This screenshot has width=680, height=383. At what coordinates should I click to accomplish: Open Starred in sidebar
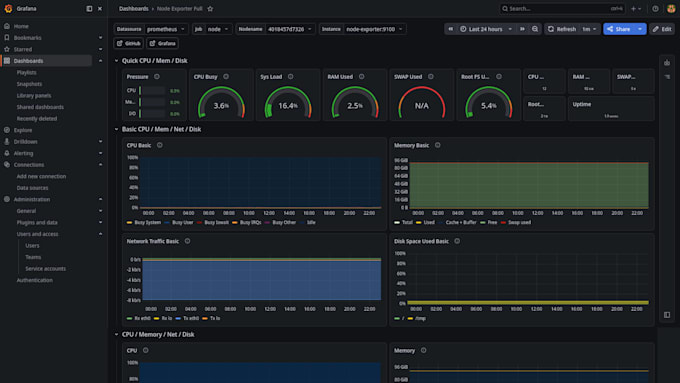[x=23, y=49]
